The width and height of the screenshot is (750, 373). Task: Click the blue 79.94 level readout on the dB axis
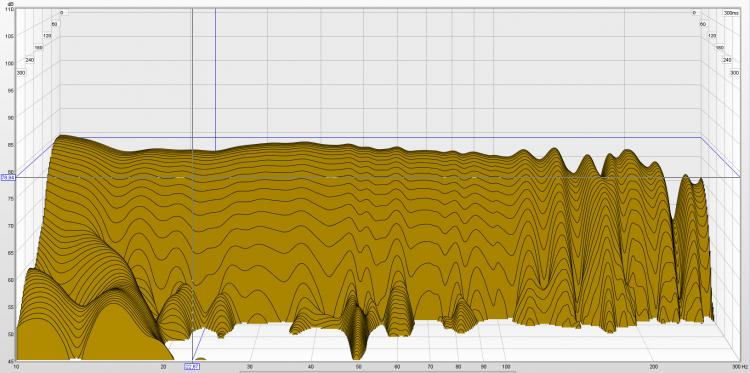[8, 177]
